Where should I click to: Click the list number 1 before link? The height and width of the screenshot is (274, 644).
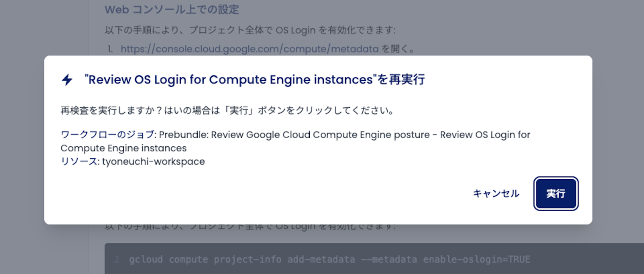coord(110,49)
